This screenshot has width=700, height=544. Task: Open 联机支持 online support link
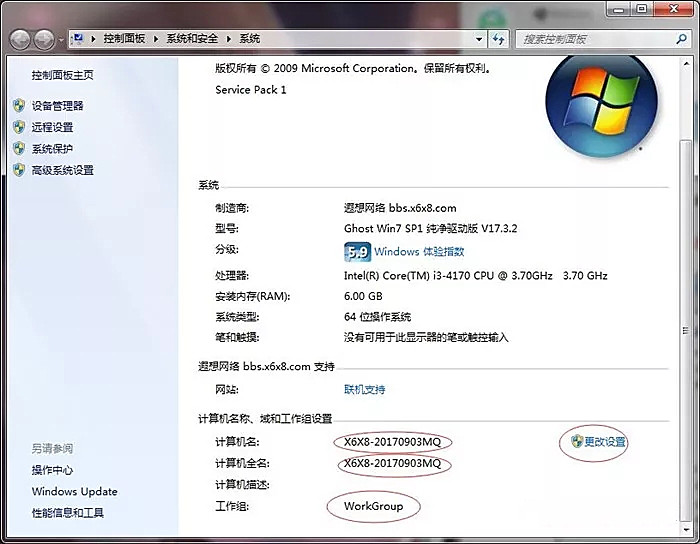(364, 390)
